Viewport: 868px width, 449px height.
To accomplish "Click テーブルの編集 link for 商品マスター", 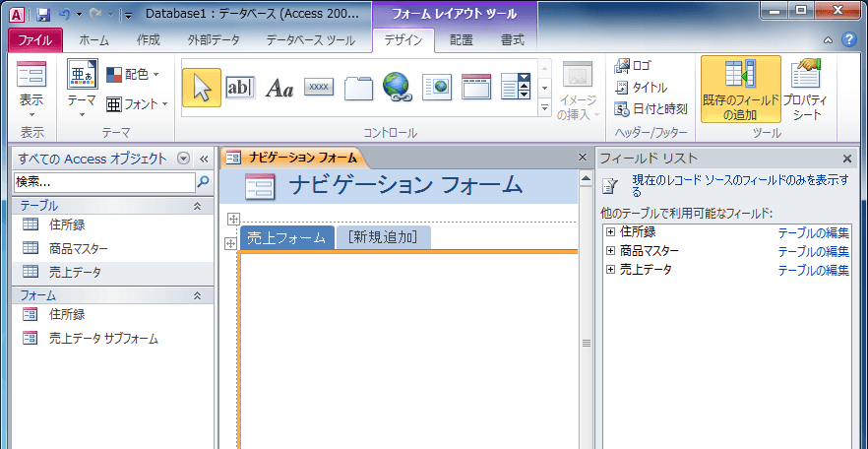I will coord(813,252).
